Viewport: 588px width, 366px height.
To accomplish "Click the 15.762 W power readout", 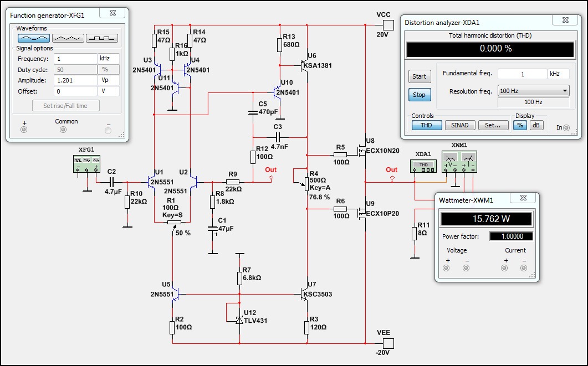I will [x=487, y=219].
